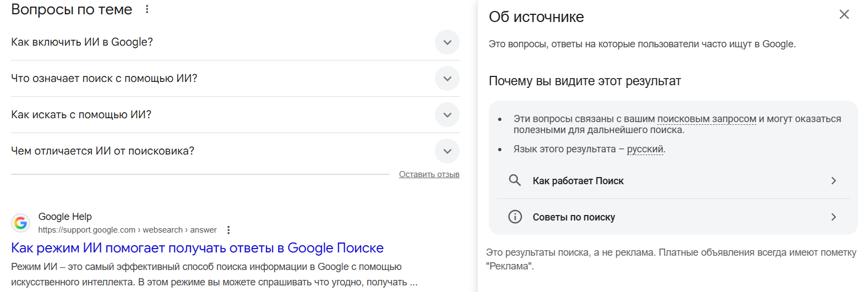
Task: Click the arrow right of "Как работает Поиск"
Action: coord(833,180)
